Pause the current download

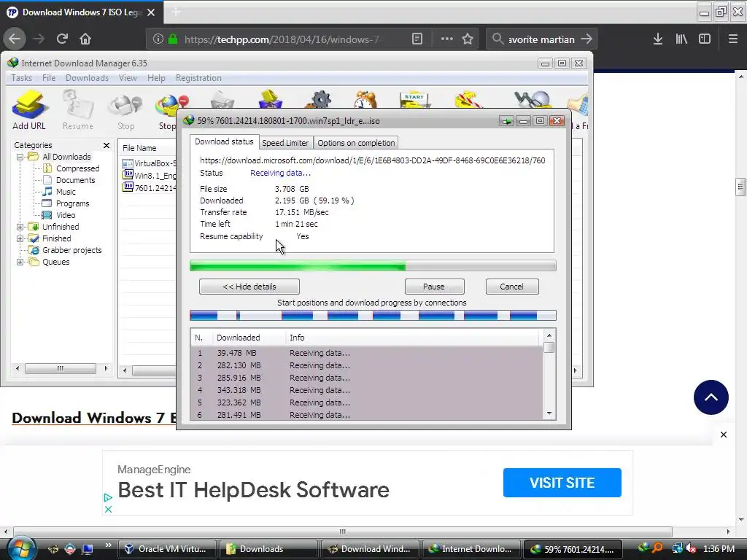pos(434,287)
